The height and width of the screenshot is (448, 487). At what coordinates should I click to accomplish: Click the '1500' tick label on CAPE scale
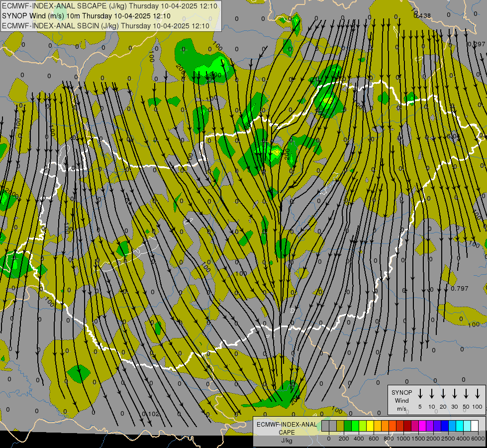[418, 439]
